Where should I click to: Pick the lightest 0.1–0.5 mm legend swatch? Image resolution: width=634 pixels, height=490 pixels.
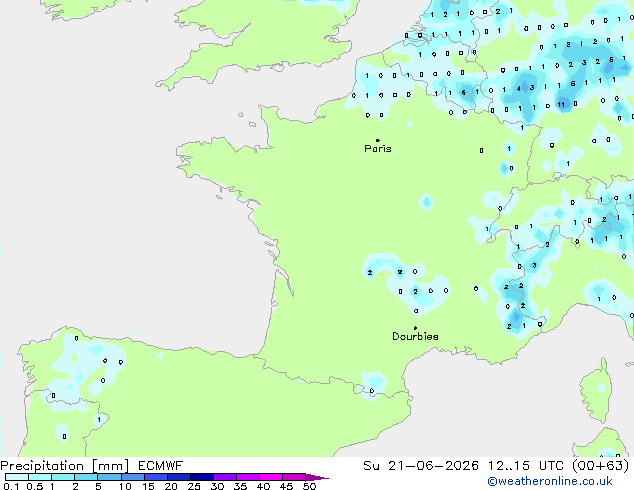click(17, 477)
